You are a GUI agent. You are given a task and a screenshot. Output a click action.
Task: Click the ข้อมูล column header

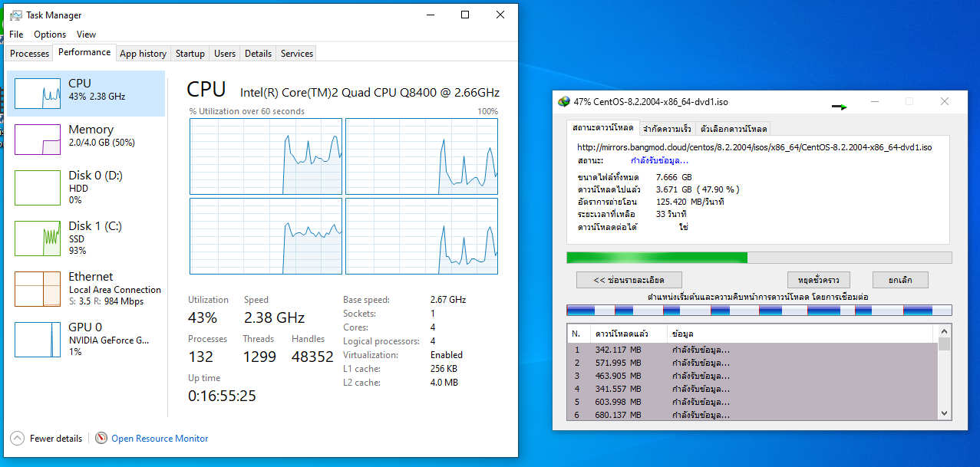tap(801, 334)
